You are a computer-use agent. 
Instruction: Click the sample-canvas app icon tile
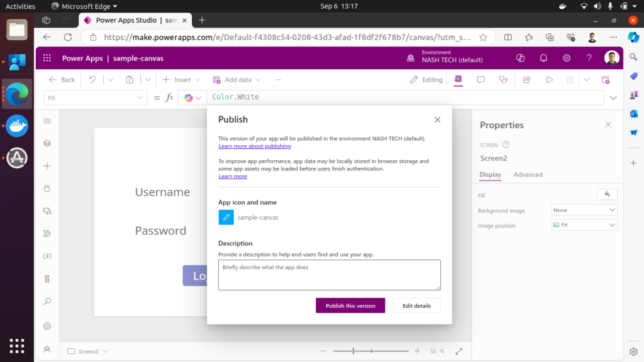pos(226,217)
